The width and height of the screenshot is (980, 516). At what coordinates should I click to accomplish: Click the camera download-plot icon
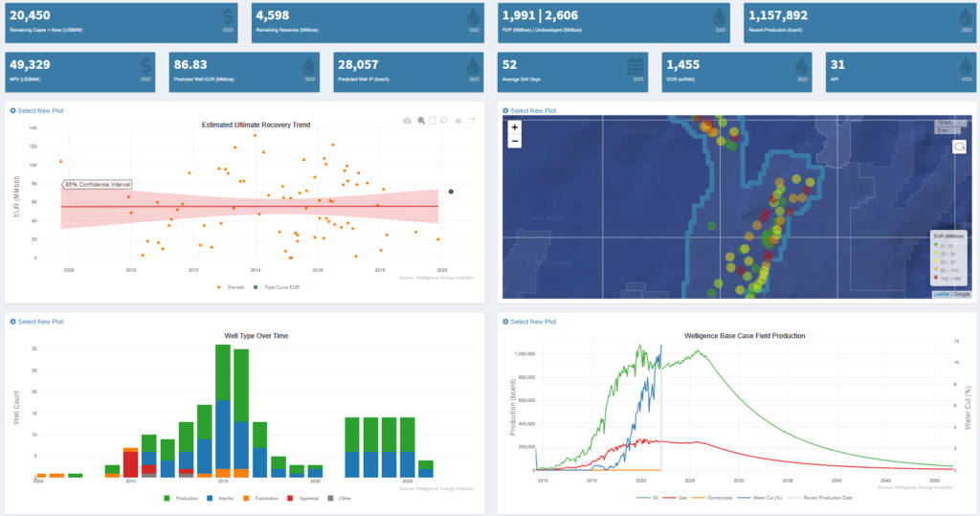pyautogui.click(x=408, y=121)
